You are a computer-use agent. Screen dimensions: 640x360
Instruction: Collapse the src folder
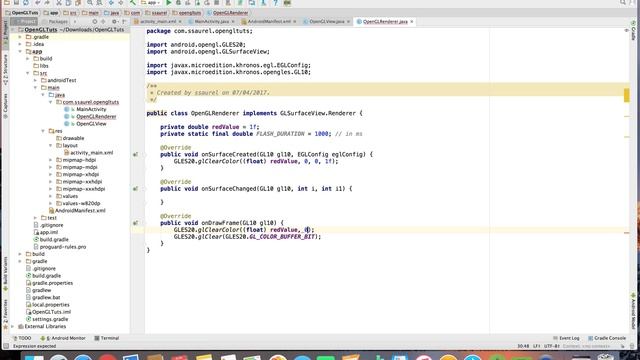[28, 73]
